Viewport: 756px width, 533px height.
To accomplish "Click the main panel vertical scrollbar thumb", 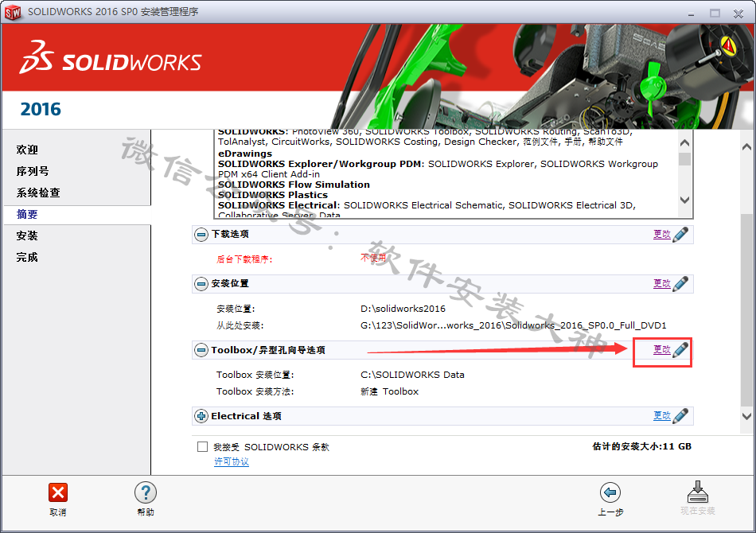I will (x=746, y=310).
